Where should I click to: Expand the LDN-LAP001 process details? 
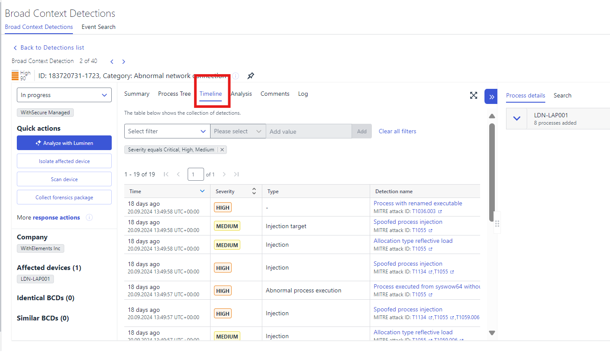coord(517,119)
